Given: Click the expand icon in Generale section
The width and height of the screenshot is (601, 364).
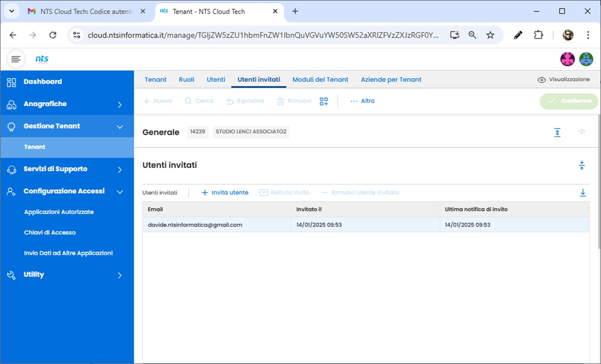Looking at the screenshot, I should (557, 132).
